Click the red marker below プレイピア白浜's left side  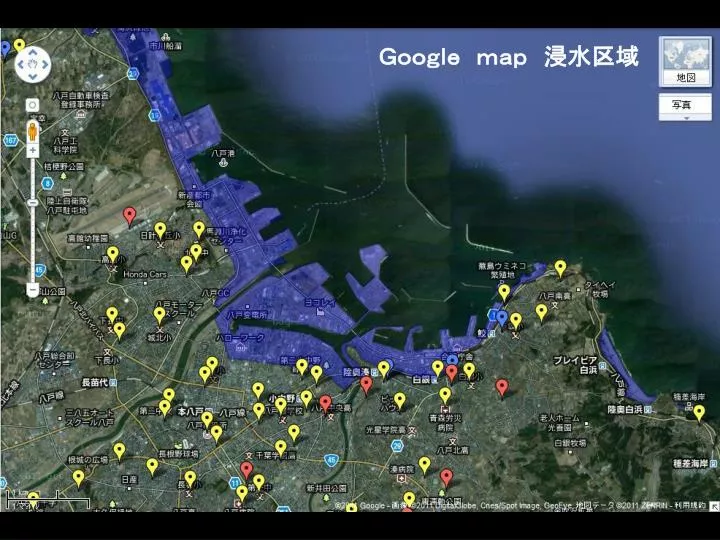point(502,387)
